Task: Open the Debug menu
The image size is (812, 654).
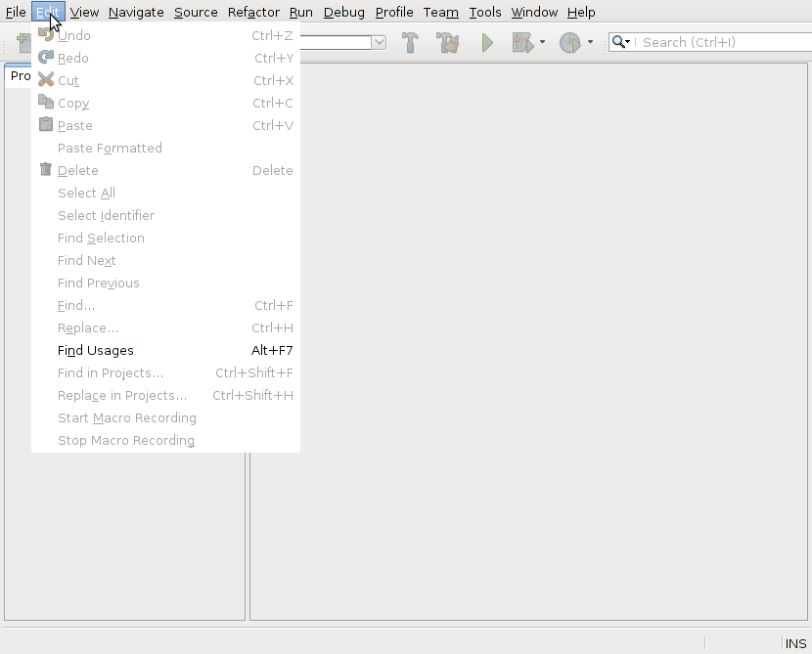Action: coord(343,12)
